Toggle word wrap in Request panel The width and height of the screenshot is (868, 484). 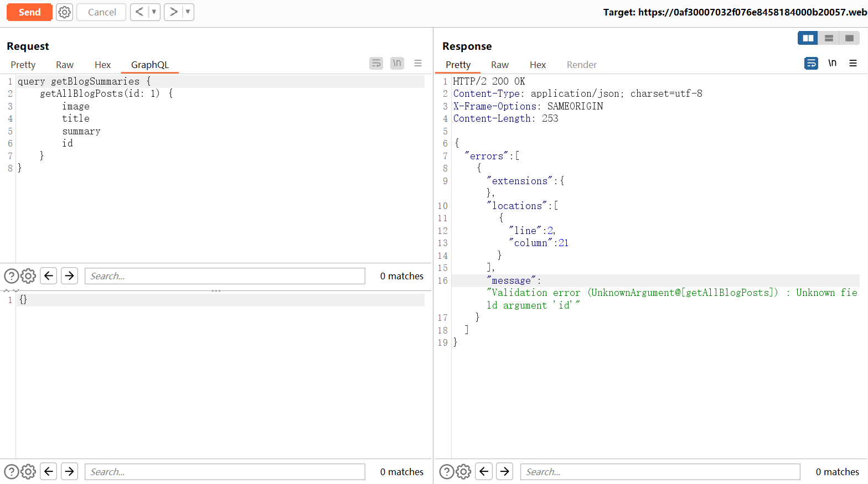(376, 63)
